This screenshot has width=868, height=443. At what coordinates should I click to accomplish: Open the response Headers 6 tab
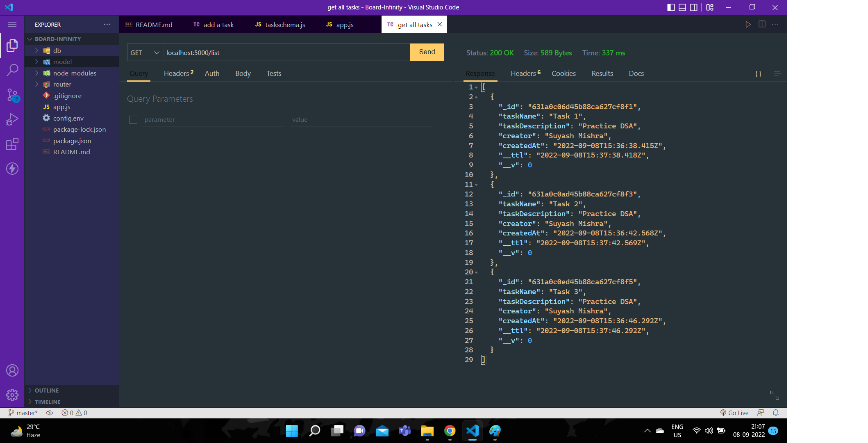click(525, 73)
